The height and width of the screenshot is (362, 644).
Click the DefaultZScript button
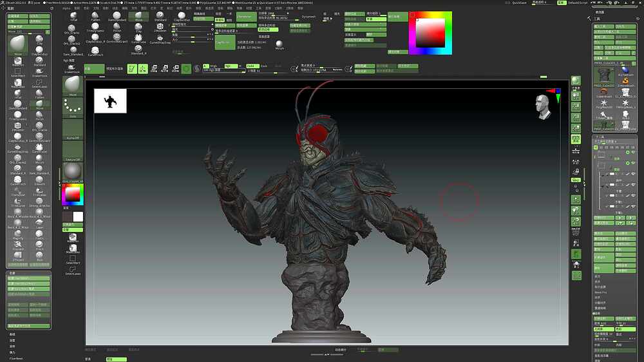click(x=578, y=3)
